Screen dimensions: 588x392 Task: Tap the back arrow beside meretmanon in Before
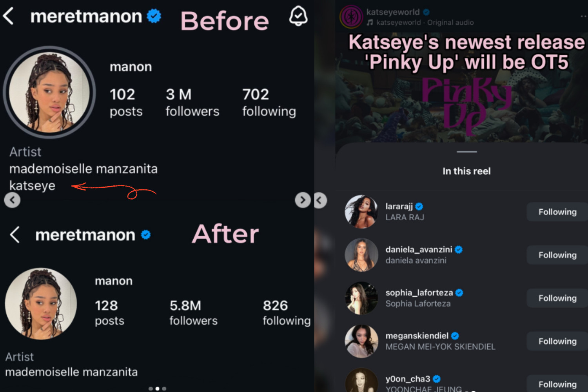click(8, 16)
